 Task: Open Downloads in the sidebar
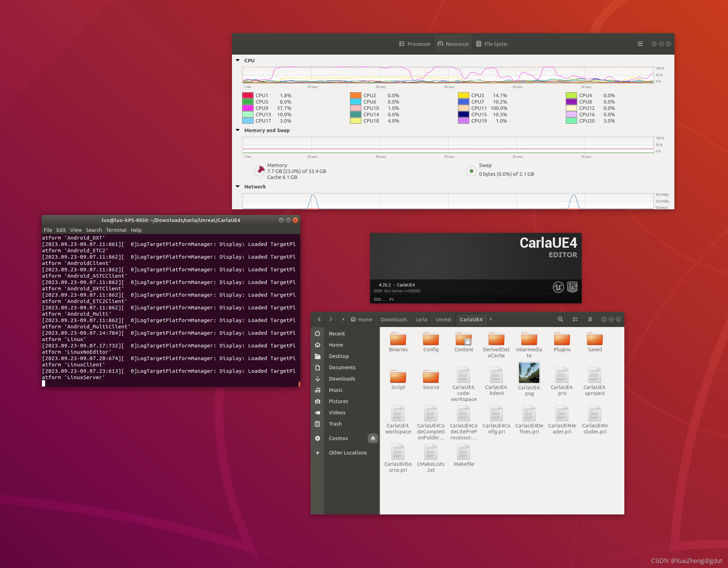point(345,378)
